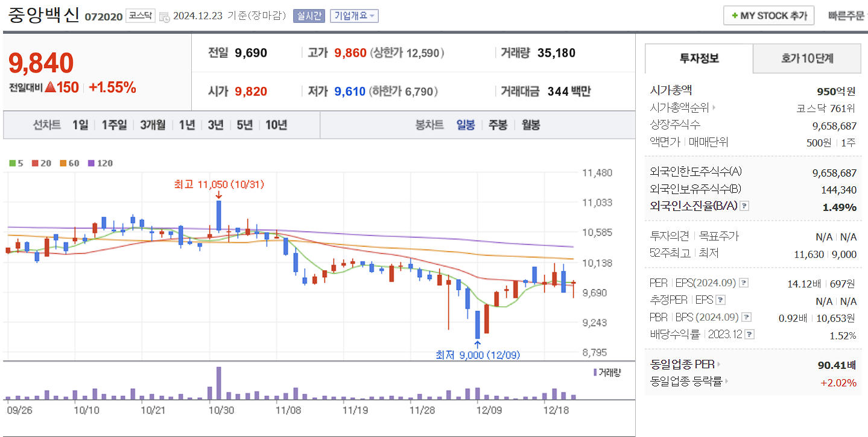
Task: Switch candle chart to 월봉 view
Action: pos(530,124)
